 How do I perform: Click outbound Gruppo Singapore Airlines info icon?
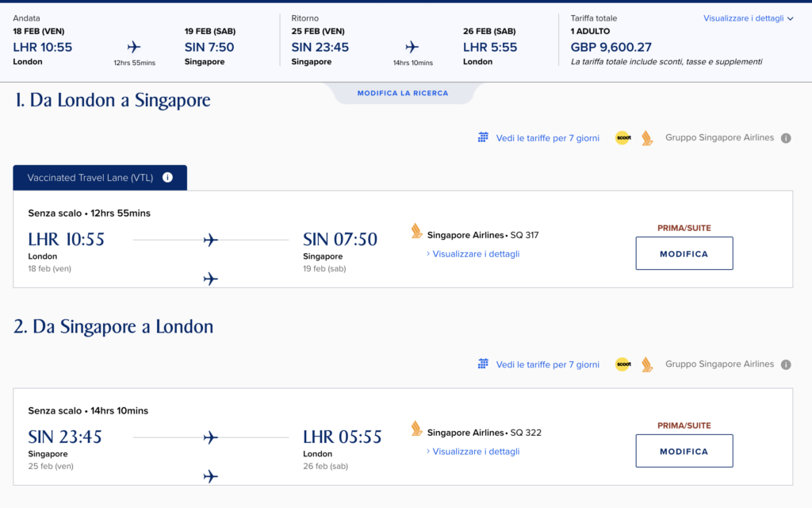pos(786,138)
